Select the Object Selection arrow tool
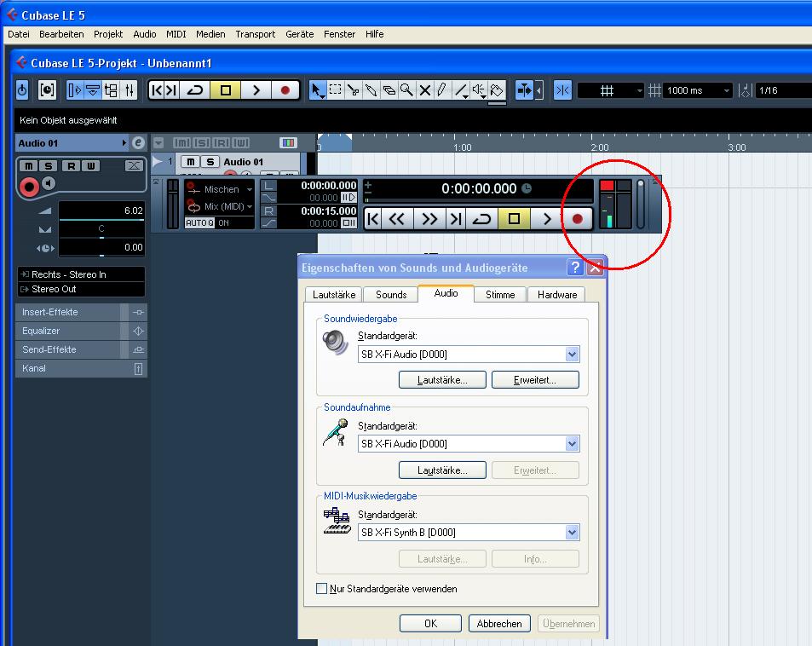812x646 pixels. [x=316, y=90]
